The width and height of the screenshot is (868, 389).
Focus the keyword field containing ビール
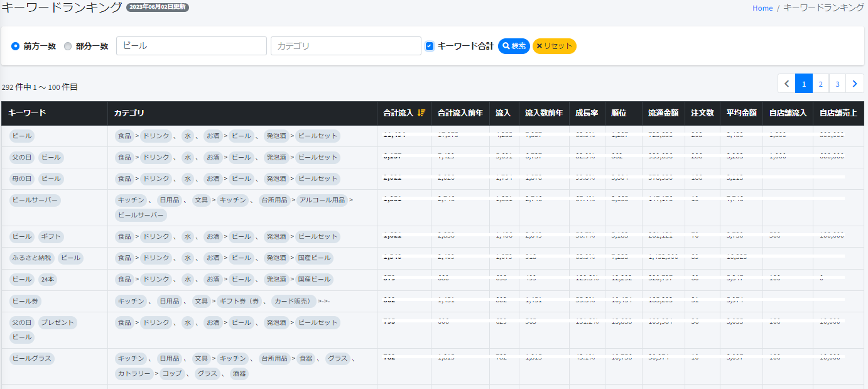coord(192,46)
